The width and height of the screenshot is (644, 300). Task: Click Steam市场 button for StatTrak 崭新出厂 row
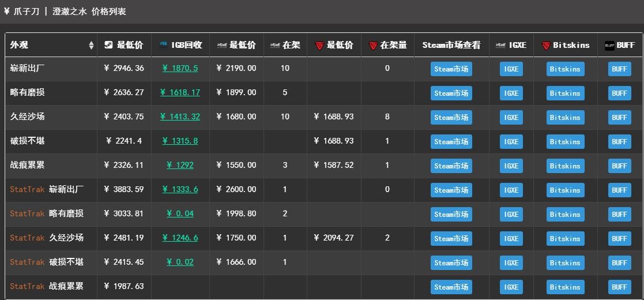(x=451, y=190)
